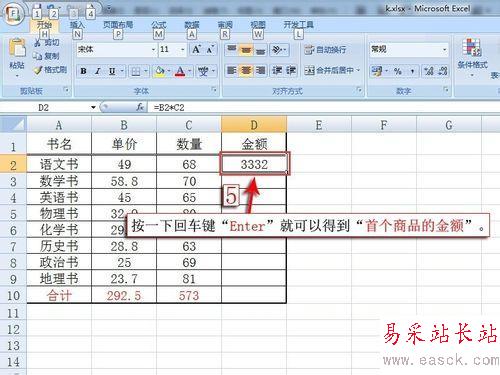Click the increase indent icon

[291, 71]
